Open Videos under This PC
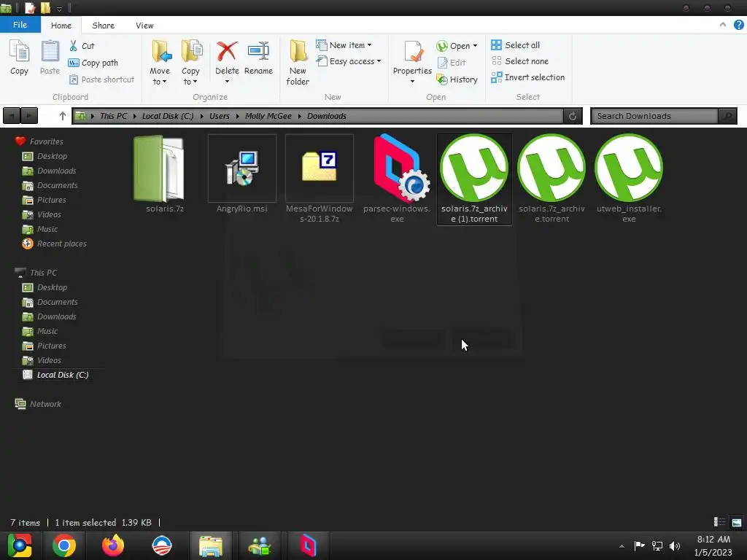The width and height of the screenshot is (747, 560). tap(42, 360)
